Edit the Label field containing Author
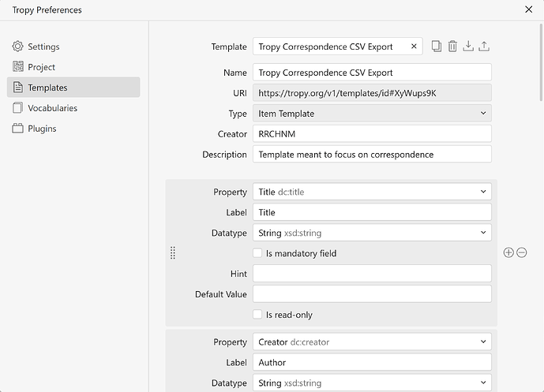 point(372,362)
